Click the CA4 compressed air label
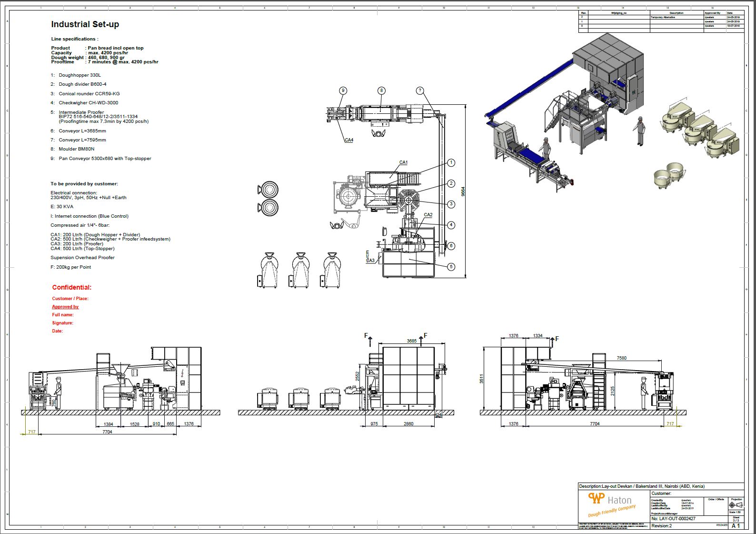The image size is (756, 534). [x=349, y=140]
